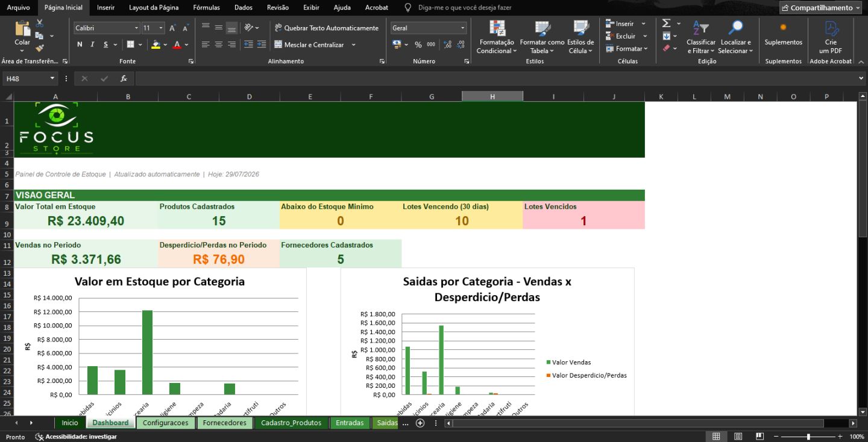Open Classificar e Filtrar
Screen dimensions: 868x442
(x=700, y=37)
